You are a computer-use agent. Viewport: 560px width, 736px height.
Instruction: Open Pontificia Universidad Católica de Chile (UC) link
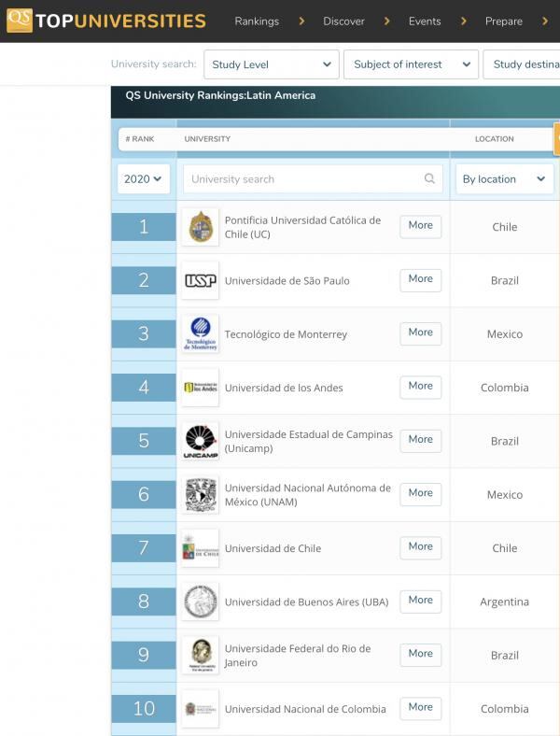pyautogui.click(x=302, y=227)
